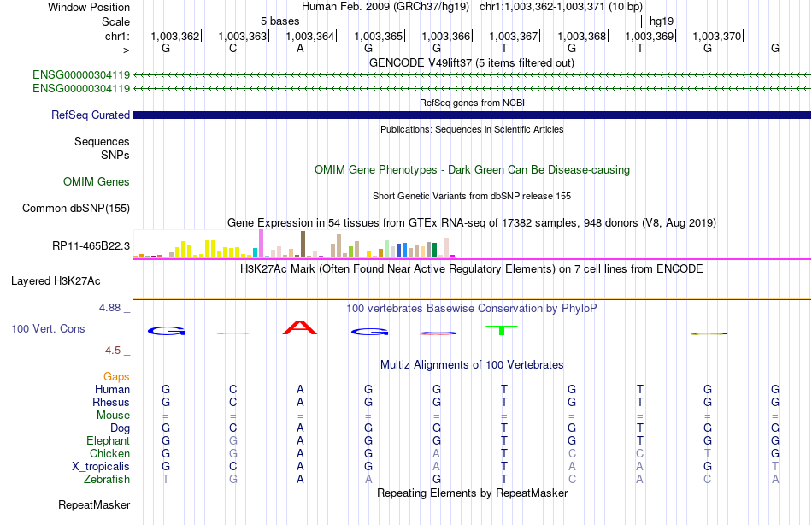812x525 pixels.
Task: Click base A in the reference sequence row
Action: click(300, 49)
